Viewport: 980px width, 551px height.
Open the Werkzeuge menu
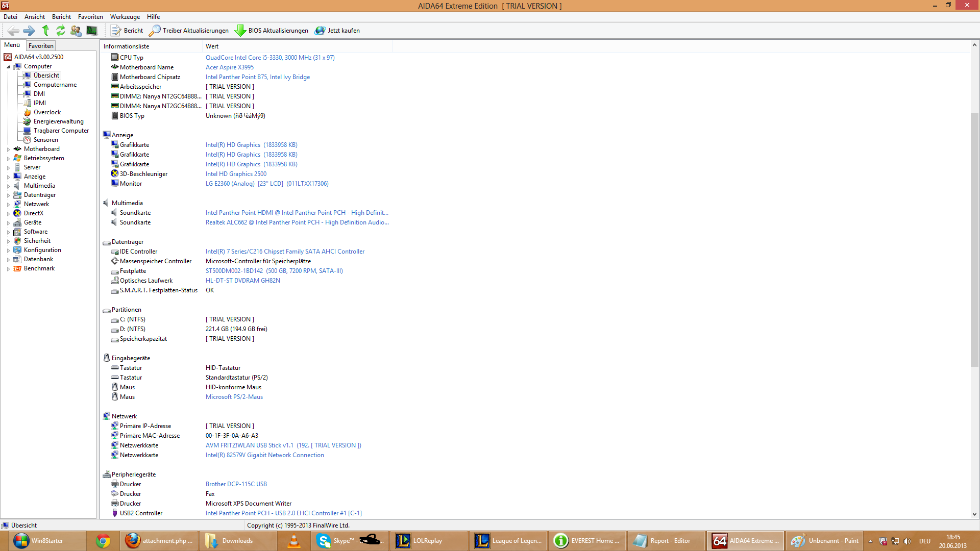[x=125, y=17]
